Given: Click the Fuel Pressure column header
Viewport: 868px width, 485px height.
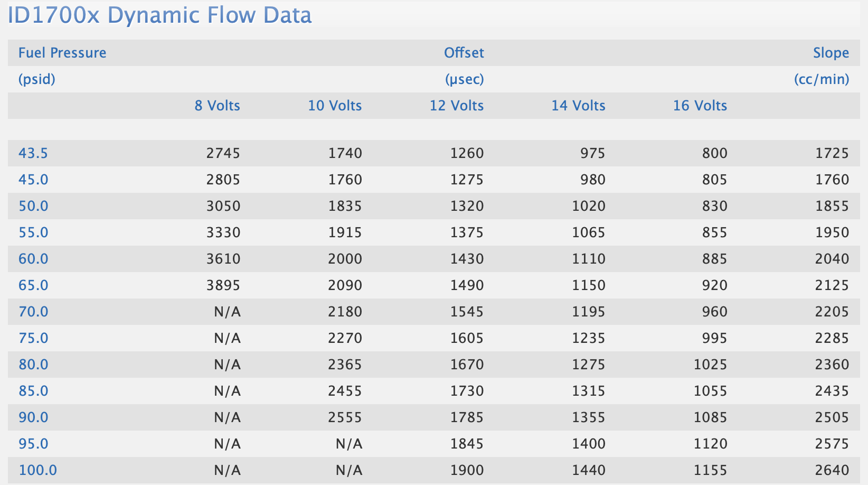Looking at the screenshot, I should [x=62, y=53].
